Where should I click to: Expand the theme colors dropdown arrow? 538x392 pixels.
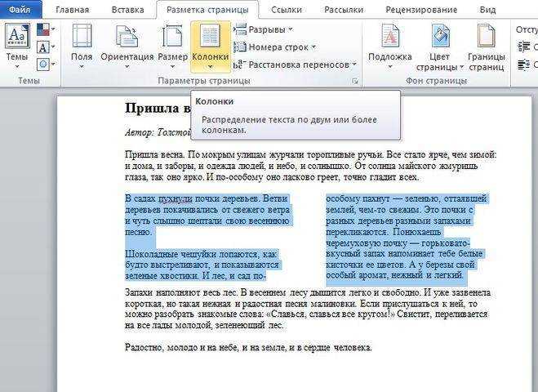click(53, 29)
